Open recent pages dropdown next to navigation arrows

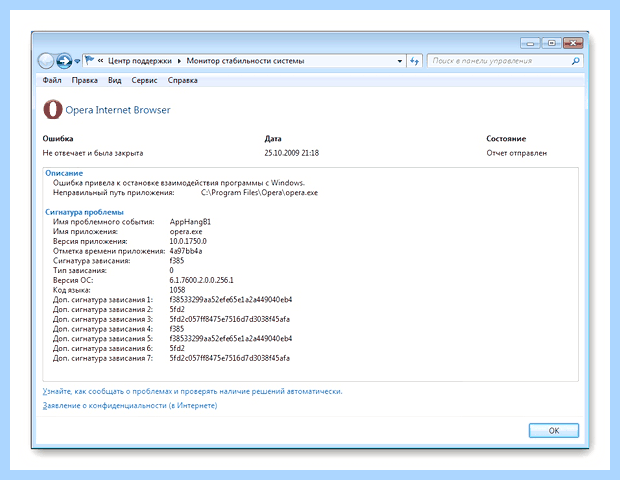coord(77,61)
